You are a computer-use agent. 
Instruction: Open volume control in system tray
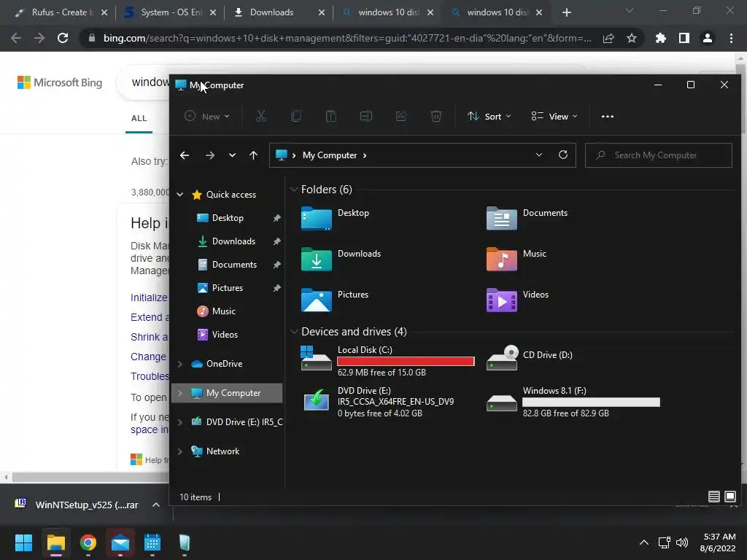(x=682, y=542)
